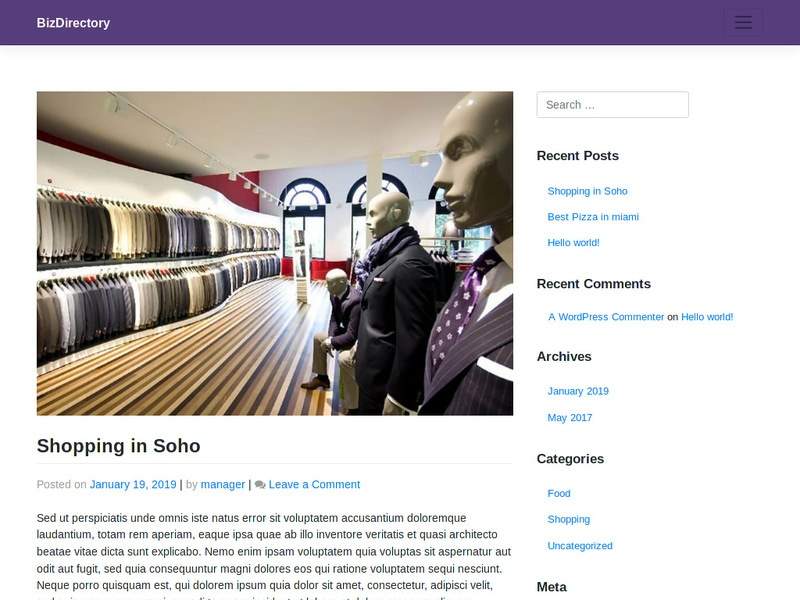Image resolution: width=800 pixels, height=600 pixels.
Task: Visit A WordPress Commenter's profile link
Action: click(606, 317)
